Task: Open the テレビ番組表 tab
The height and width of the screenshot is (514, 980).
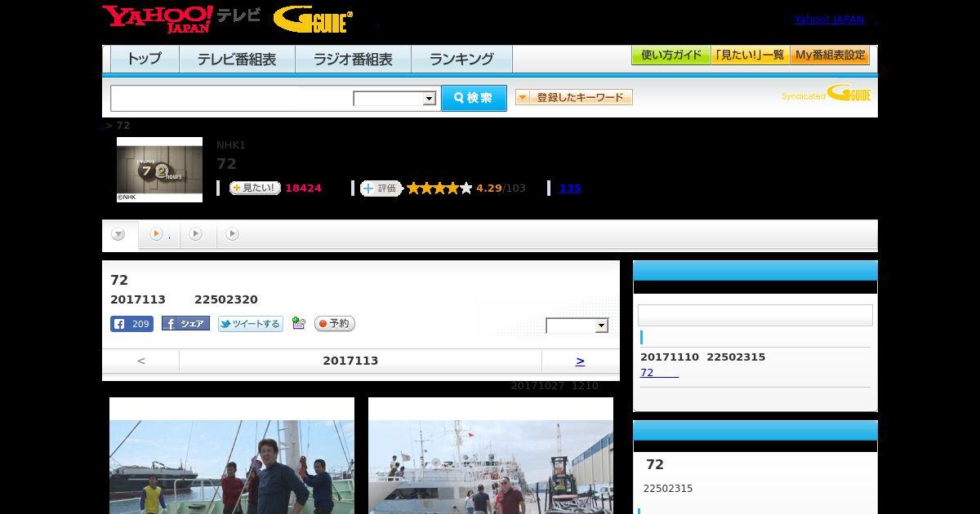Action: [237, 59]
